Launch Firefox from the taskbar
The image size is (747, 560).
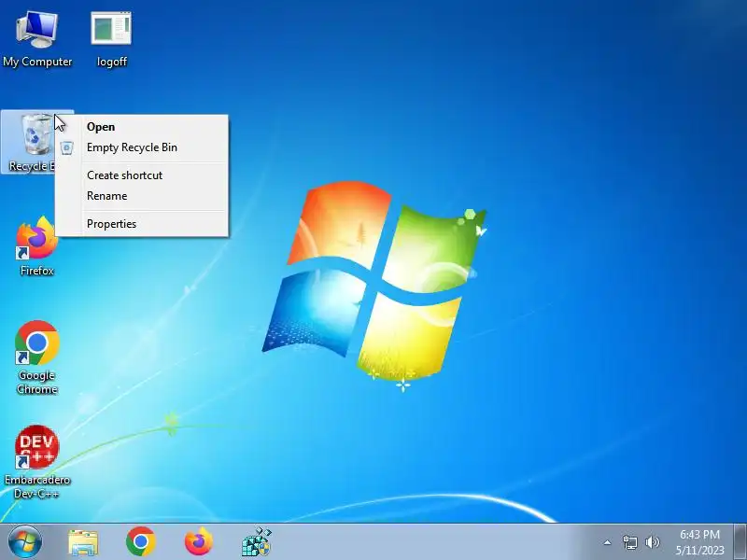[x=199, y=542]
